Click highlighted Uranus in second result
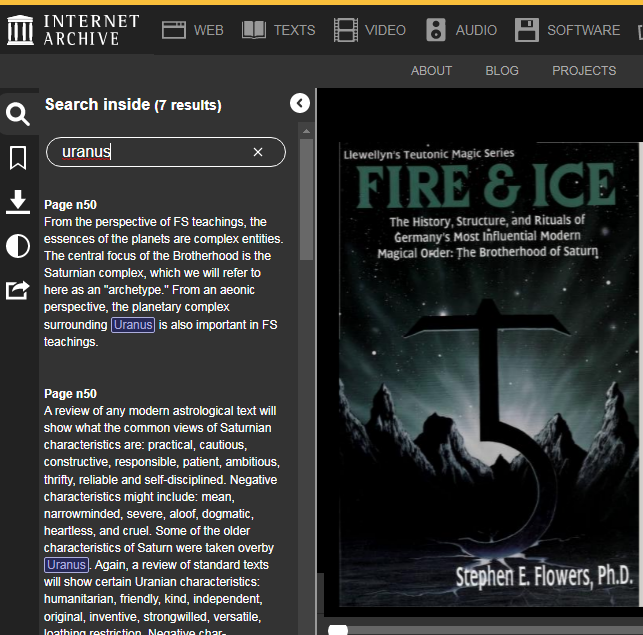 (x=66, y=565)
